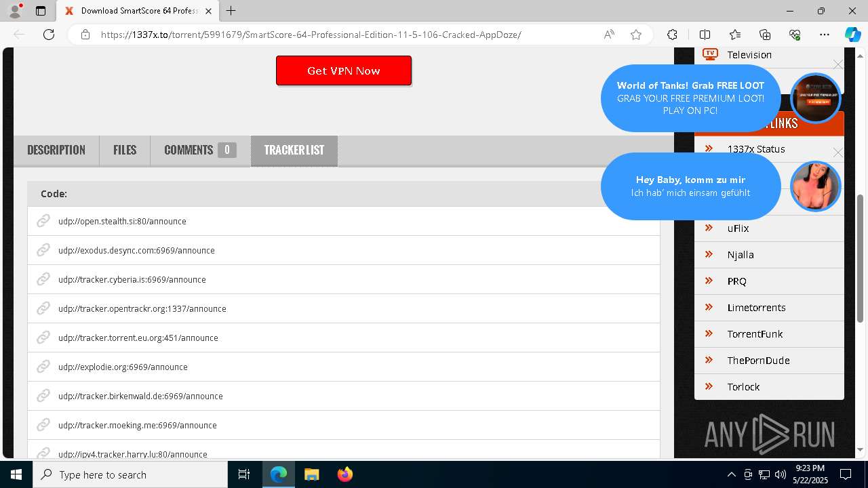Click the taskbar search box
The image size is (868, 488).
130,474
